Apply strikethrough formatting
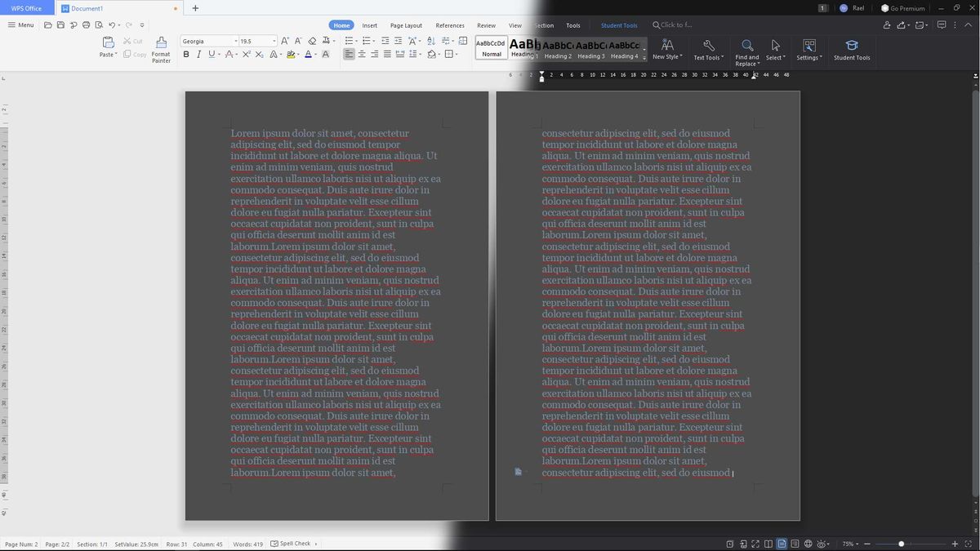 (x=230, y=55)
